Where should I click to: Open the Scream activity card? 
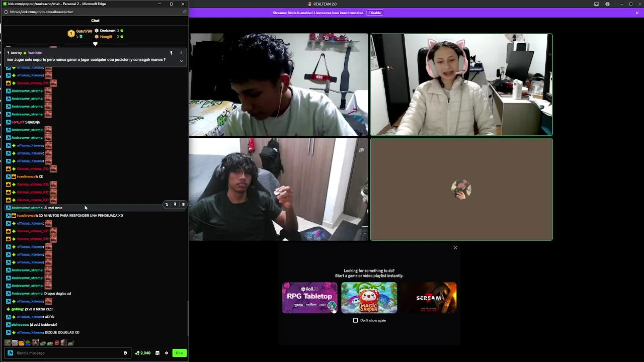(429, 298)
